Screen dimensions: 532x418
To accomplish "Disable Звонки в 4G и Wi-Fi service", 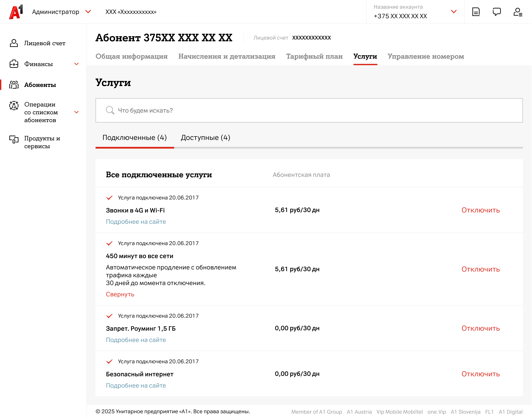I will click(480, 210).
